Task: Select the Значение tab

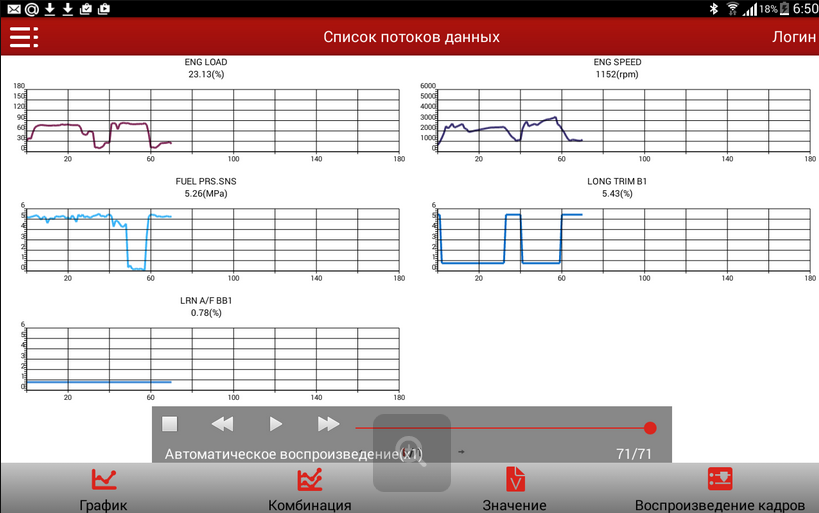Action: [514, 489]
